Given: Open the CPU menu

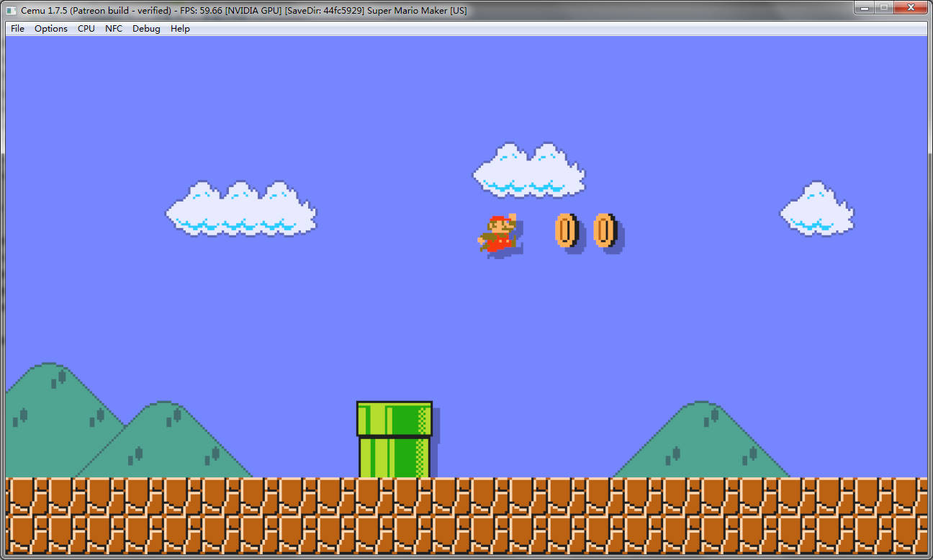Looking at the screenshot, I should (x=86, y=29).
